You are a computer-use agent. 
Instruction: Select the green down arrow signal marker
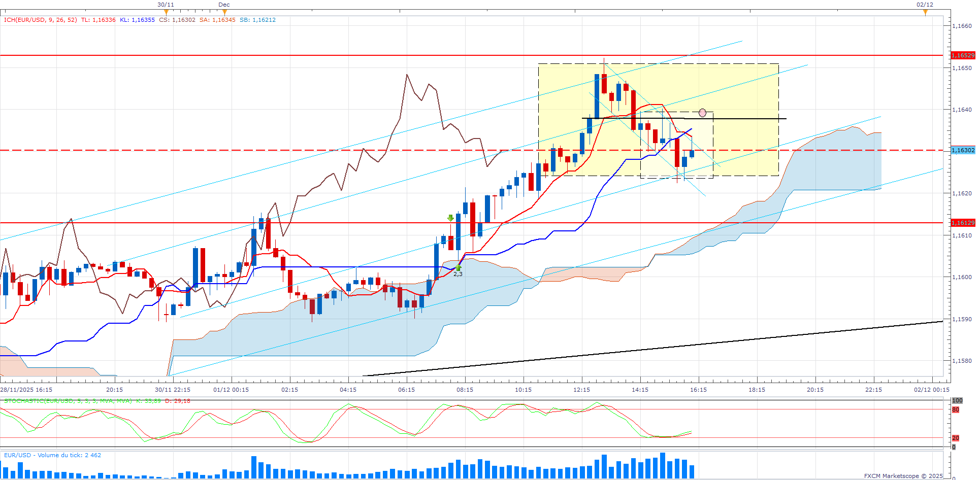click(x=450, y=218)
